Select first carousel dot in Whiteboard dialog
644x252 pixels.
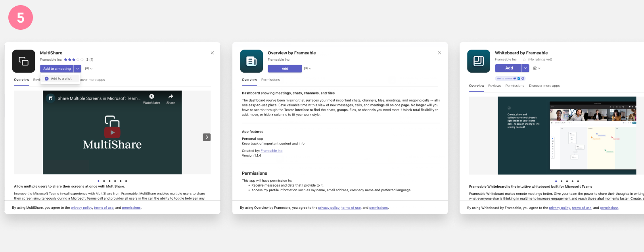pyautogui.click(x=556, y=181)
